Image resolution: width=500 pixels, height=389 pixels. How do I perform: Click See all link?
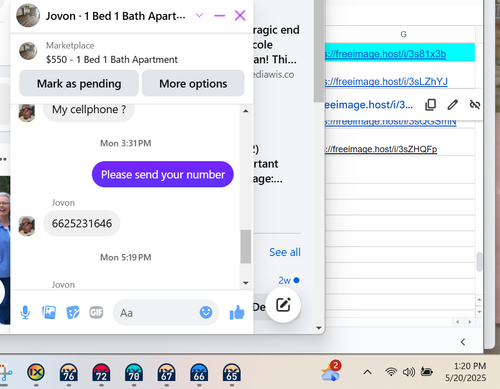285,252
